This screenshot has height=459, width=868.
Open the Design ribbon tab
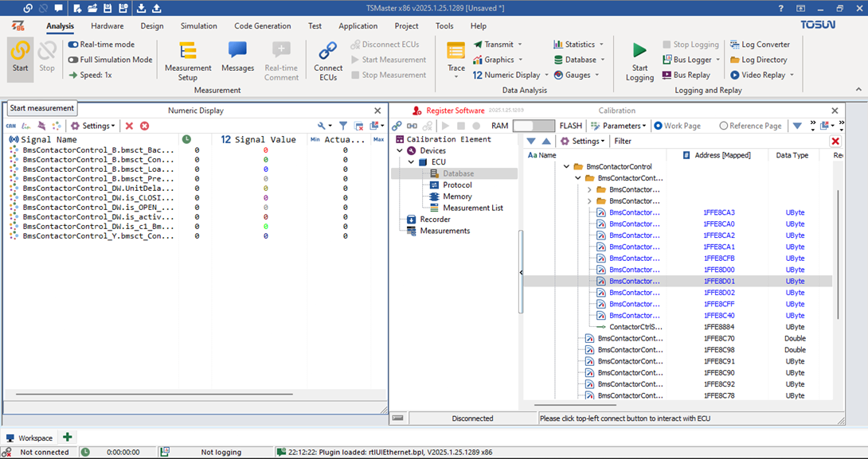pyautogui.click(x=151, y=26)
